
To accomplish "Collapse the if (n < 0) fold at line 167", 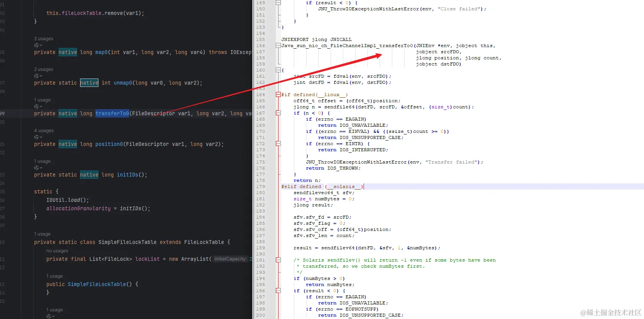I will click(x=279, y=113).
